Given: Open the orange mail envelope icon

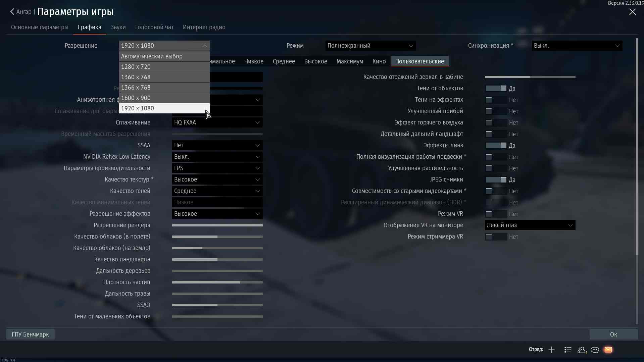Looking at the screenshot, I should point(608,350).
